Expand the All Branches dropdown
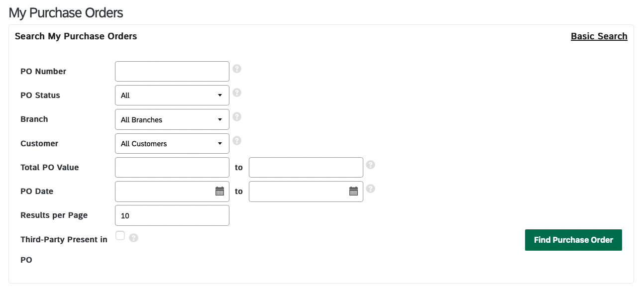This screenshot has width=644, height=294. tap(172, 119)
